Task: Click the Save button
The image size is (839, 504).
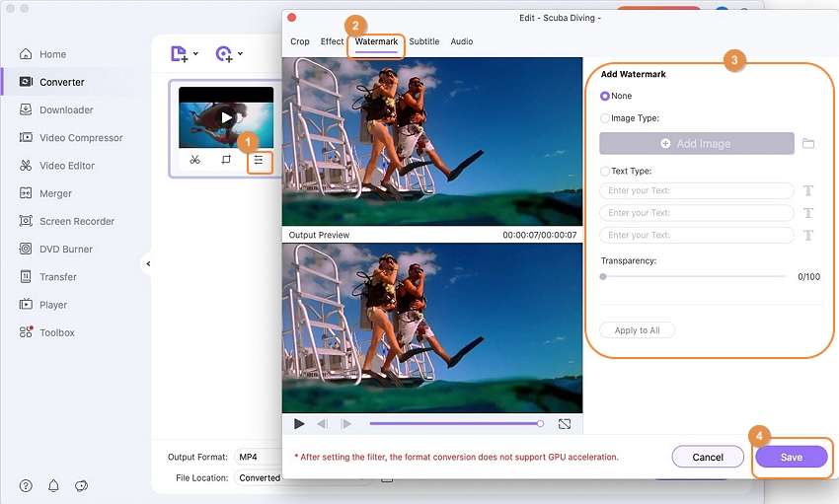Action: [792, 457]
